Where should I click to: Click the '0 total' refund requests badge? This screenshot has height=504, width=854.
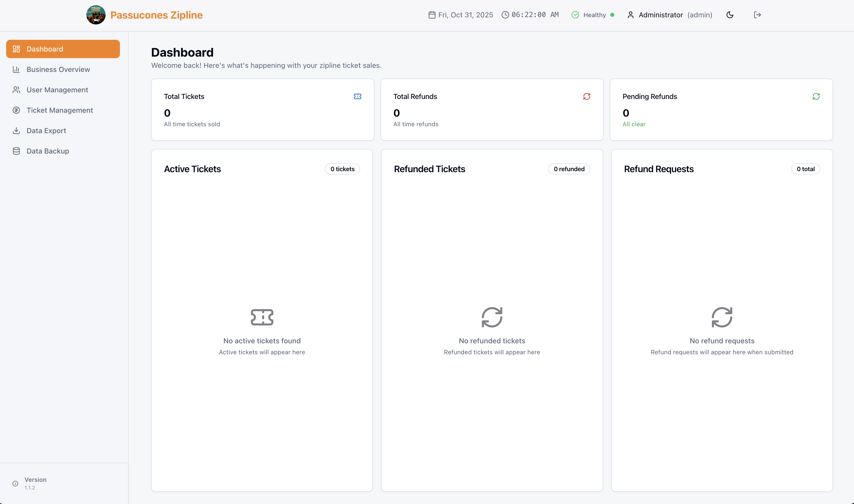click(x=806, y=169)
